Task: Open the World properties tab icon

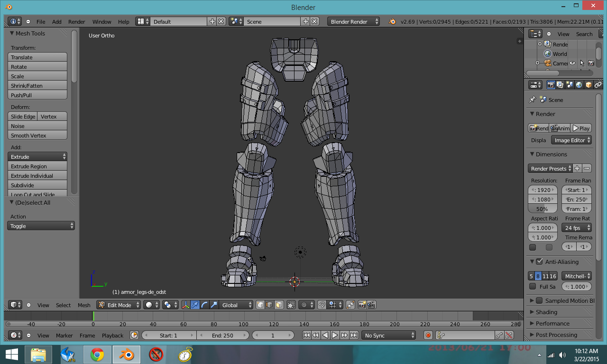Action: pos(579,85)
